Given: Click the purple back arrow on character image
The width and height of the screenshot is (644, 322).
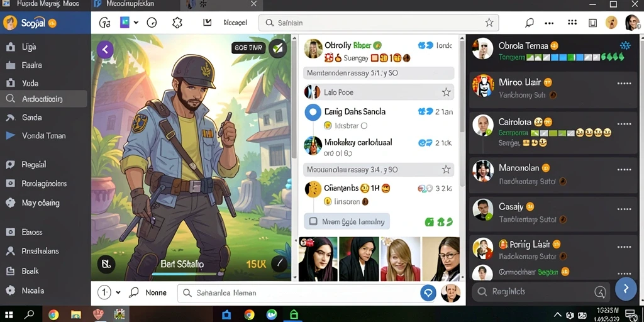Looking at the screenshot, I should pyautogui.click(x=105, y=50).
